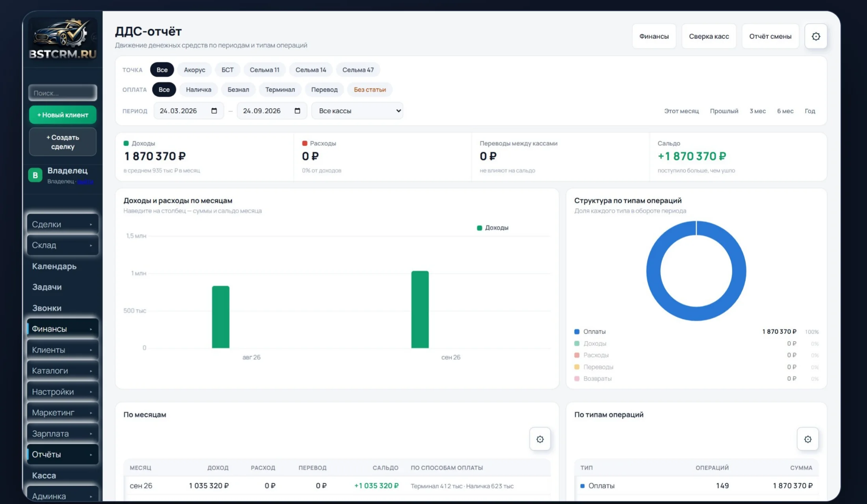
Task: Filter by point Сельма 14
Action: pos(311,70)
